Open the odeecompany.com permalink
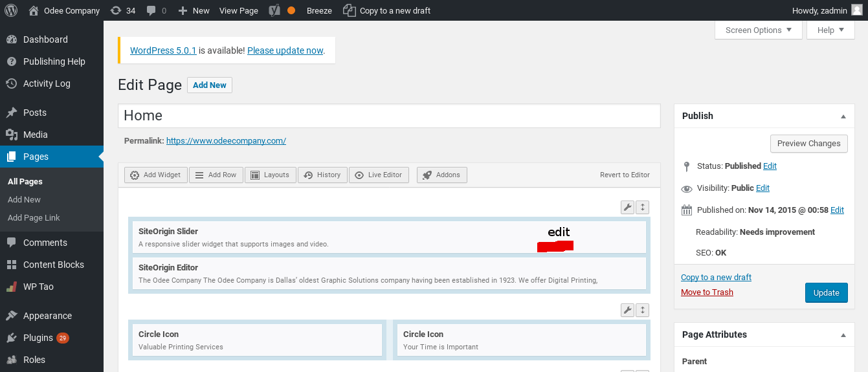This screenshot has height=372, width=868. pos(226,140)
